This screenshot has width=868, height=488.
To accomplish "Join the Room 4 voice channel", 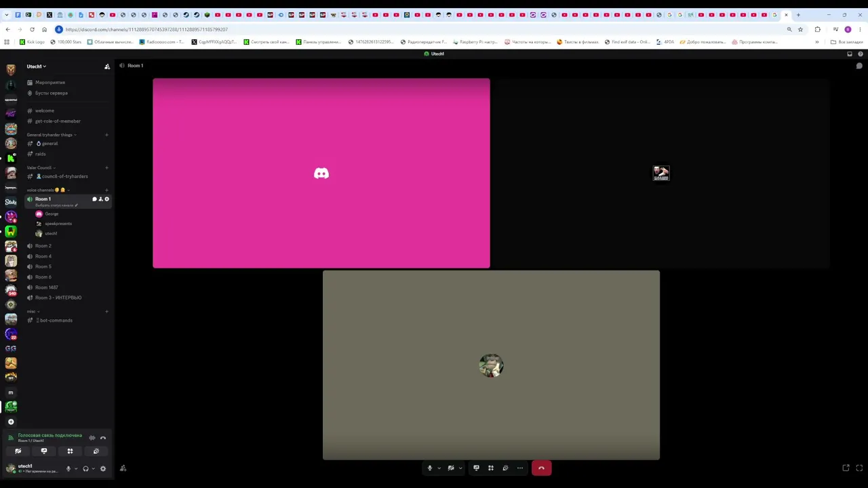I will tap(43, 256).
